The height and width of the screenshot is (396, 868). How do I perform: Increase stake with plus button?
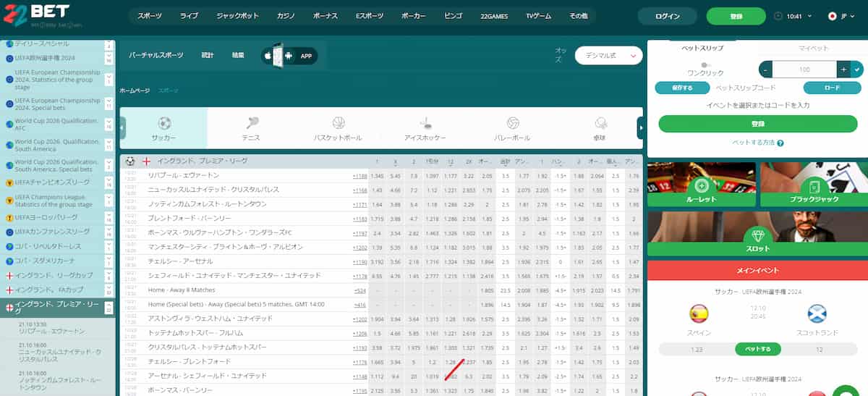tap(843, 69)
